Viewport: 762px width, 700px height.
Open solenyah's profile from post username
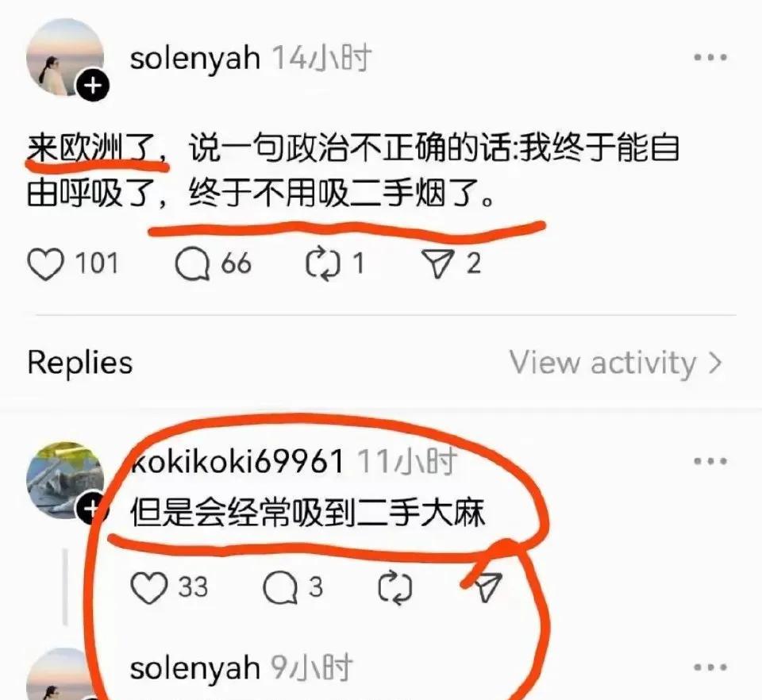[x=195, y=58]
